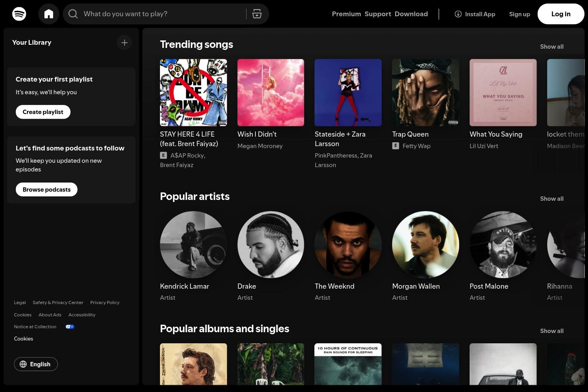
Task: Show all Popular artists
Action: (x=552, y=199)
